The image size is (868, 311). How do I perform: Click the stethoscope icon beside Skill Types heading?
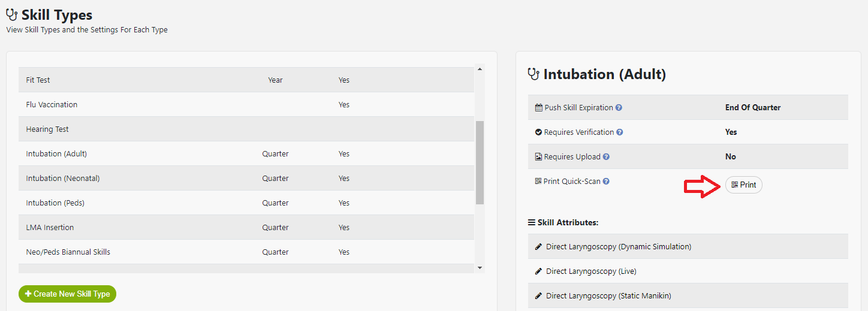point(12,15)
